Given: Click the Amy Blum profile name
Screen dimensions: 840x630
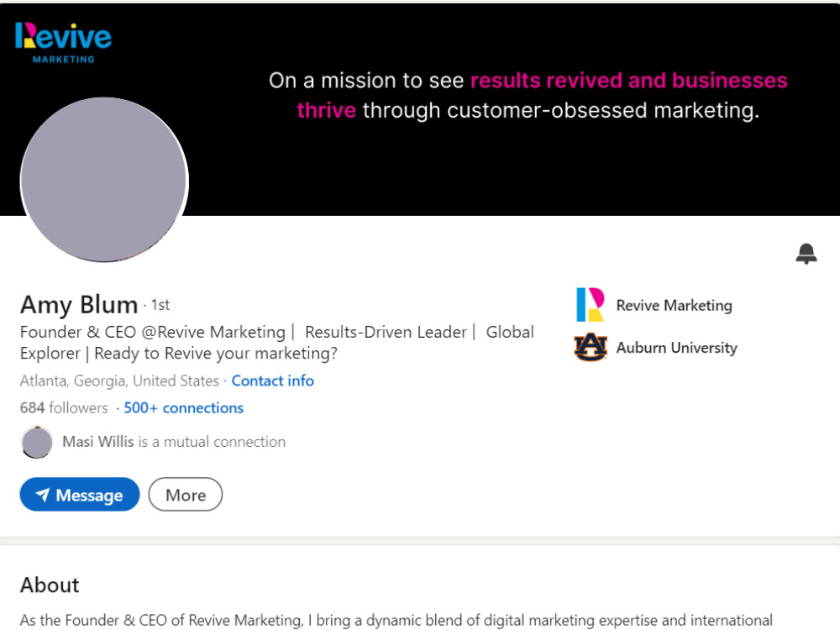Looking at the screenshot, I should pos(79,304).
